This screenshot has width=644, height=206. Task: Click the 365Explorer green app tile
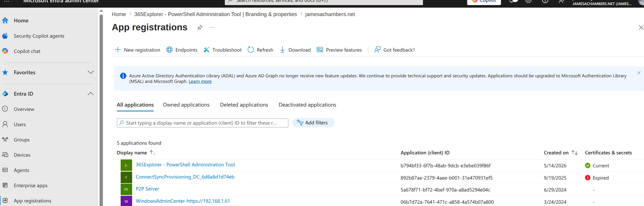pyautogui.click(x=126, y=165)
